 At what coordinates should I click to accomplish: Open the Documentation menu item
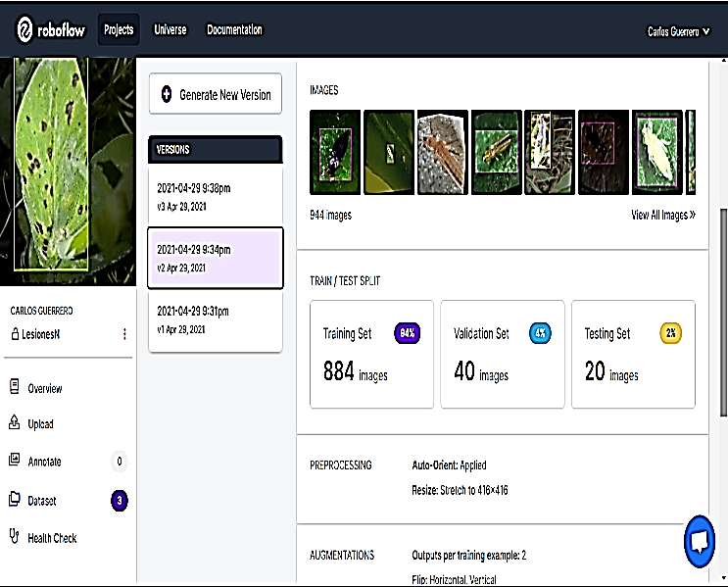click(234, 29)
